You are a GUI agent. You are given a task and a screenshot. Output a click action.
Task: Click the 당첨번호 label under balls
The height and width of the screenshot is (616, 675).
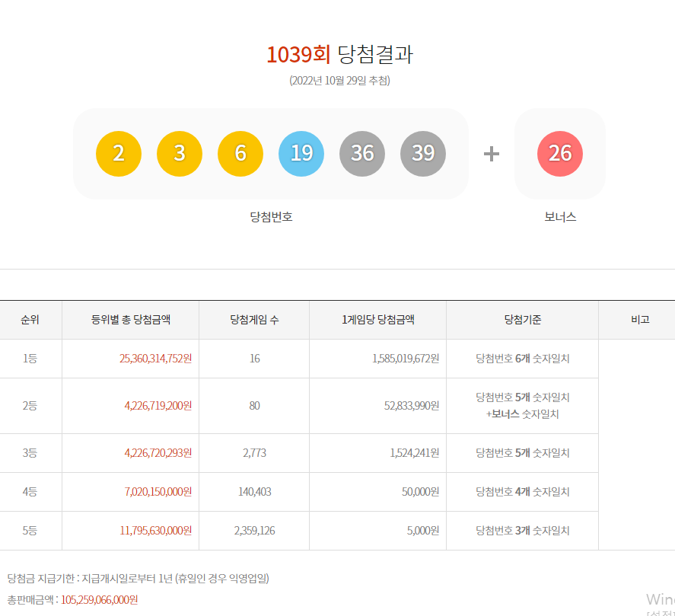coord(271,217)
